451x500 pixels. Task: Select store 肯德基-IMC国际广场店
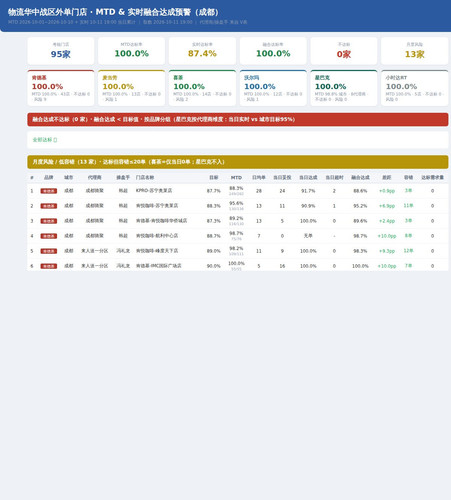pyautogui.click(x=159, y=266)
